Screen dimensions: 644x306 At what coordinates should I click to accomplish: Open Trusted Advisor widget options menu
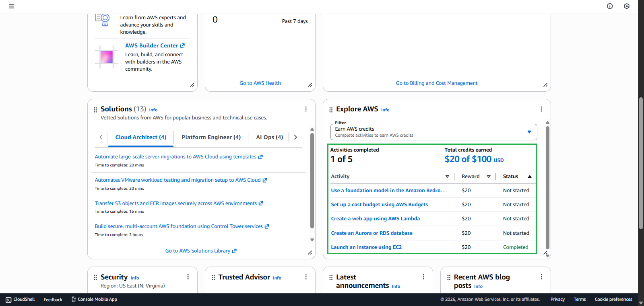[x=306, y=277]
